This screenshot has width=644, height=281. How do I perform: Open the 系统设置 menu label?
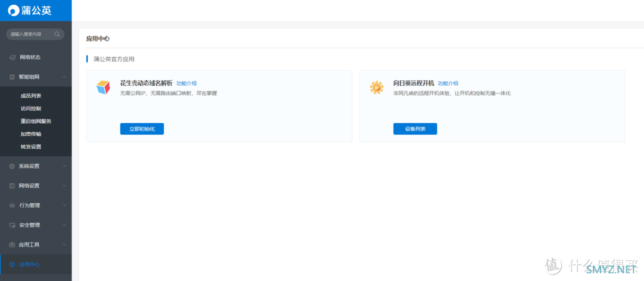click(x=29, y=166)
